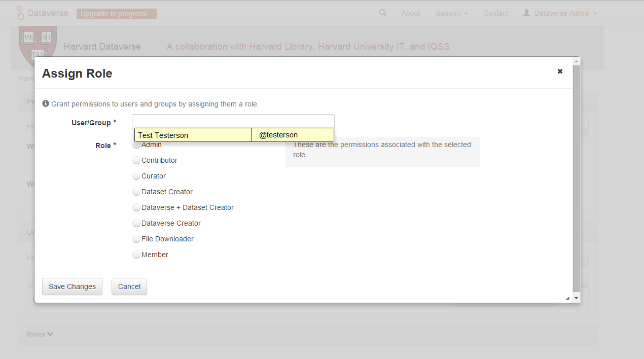The image size is (644, 359).
Task: Click the Dataverse logo in the header
Action: 42,12
